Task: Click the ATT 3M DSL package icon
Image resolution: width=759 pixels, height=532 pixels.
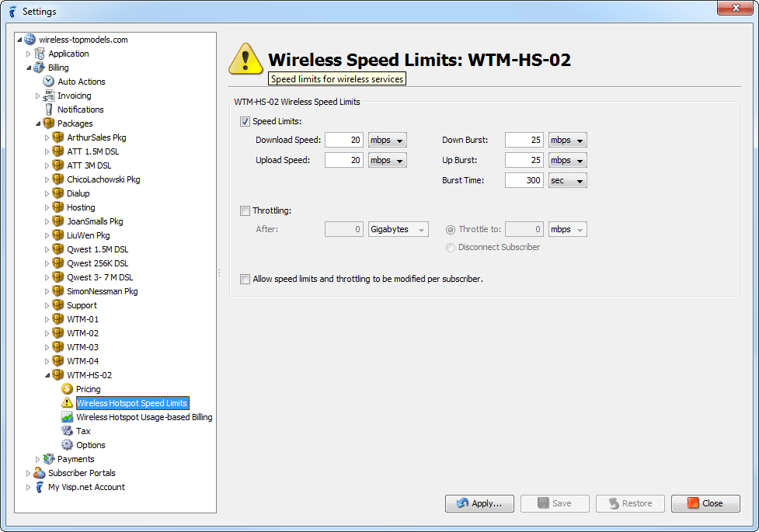Action: (58, 165)
